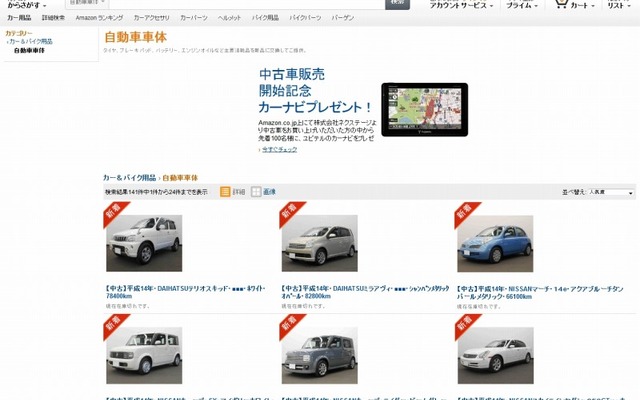Click the 今すぐチェック link
This screenshot has height=400, width=640.
pos(280,149)
